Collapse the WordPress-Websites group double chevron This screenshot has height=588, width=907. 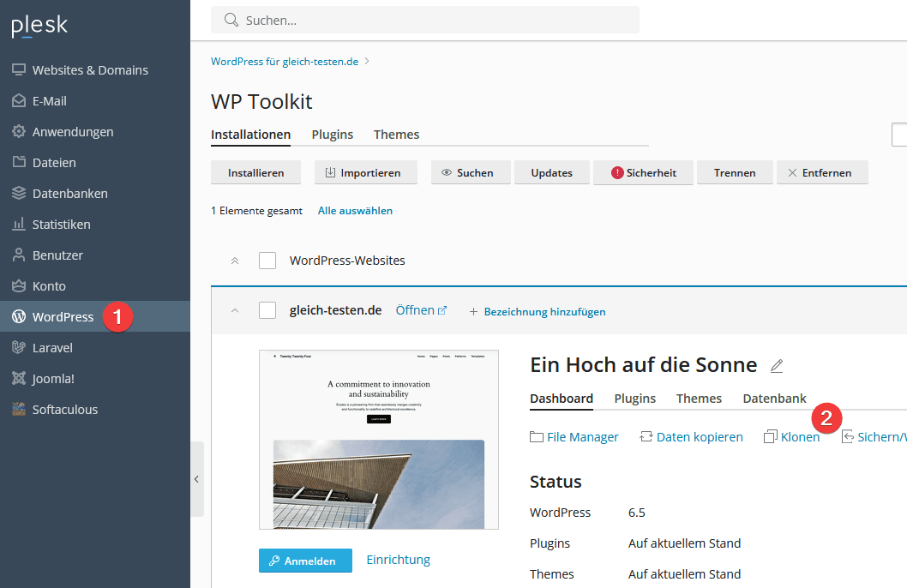235,261
